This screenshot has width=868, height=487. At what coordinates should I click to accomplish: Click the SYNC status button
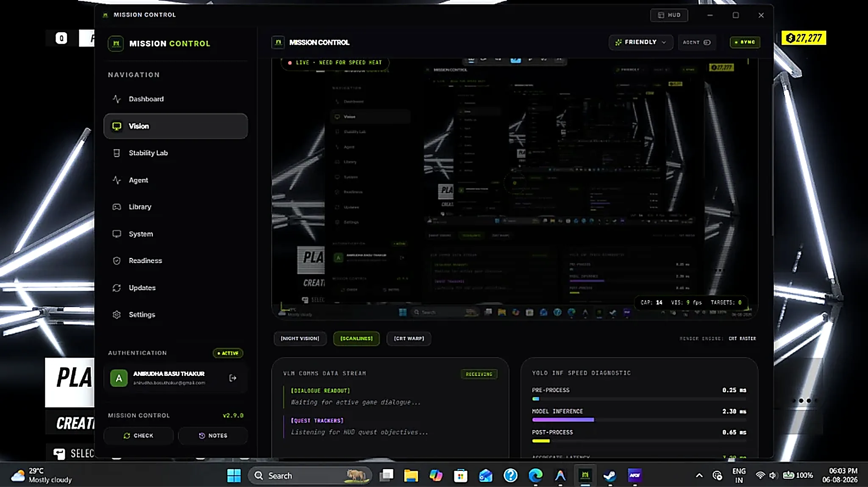pos(745,42)
